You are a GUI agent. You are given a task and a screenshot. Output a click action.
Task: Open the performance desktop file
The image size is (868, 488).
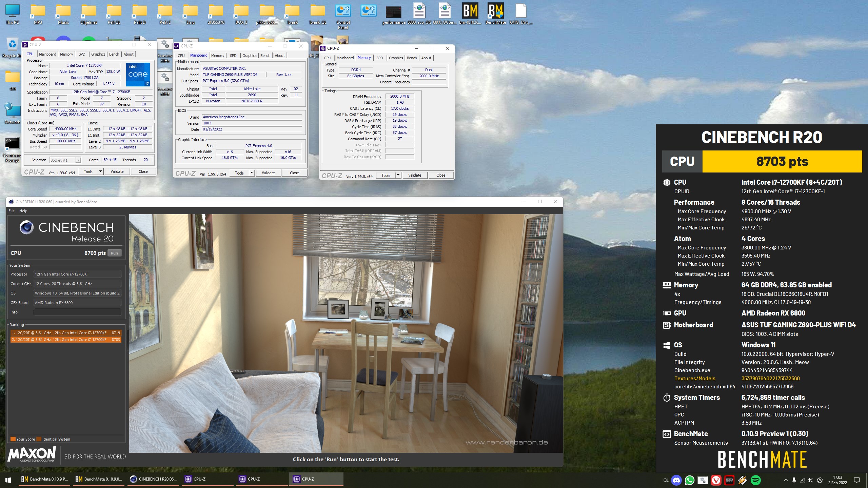pos(394,14)
